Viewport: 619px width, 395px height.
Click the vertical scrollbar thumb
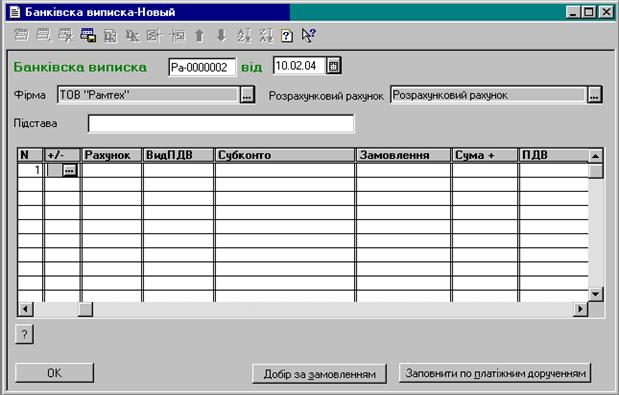[596, 171]
